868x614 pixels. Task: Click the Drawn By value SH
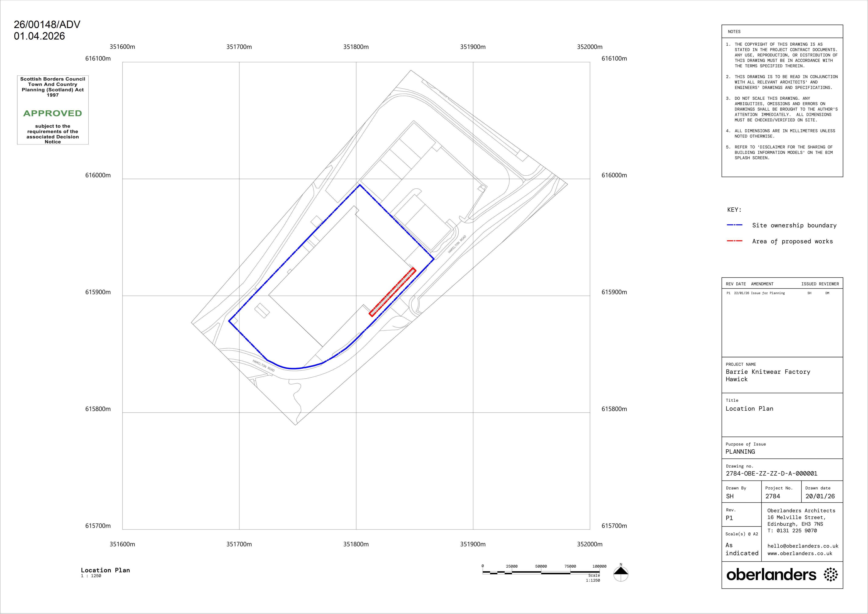[x=730, y=496]
